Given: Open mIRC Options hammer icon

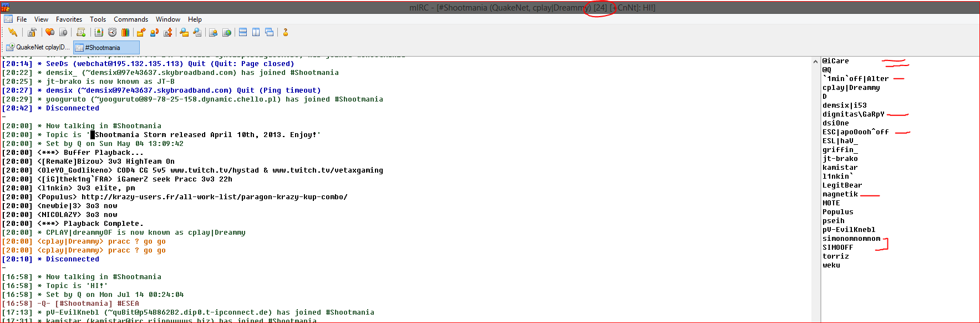Looking at the screenshot, I should (x=32, y=32).
